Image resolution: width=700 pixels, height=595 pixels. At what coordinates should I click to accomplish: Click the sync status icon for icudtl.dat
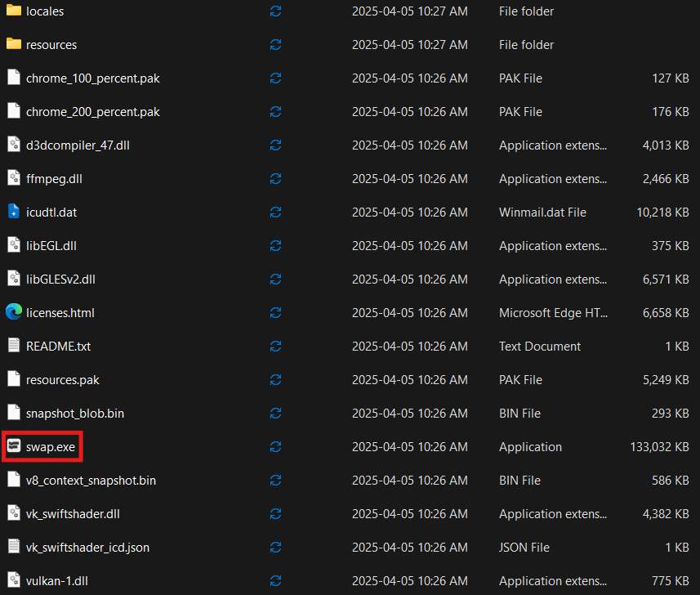pyautogui.click(x=275, y=212)
